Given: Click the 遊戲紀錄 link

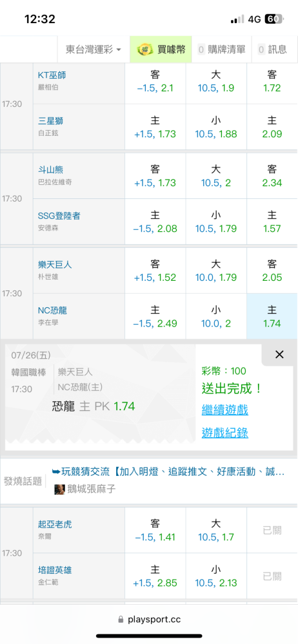Looking at the screenshot, I should pos(224,433).
